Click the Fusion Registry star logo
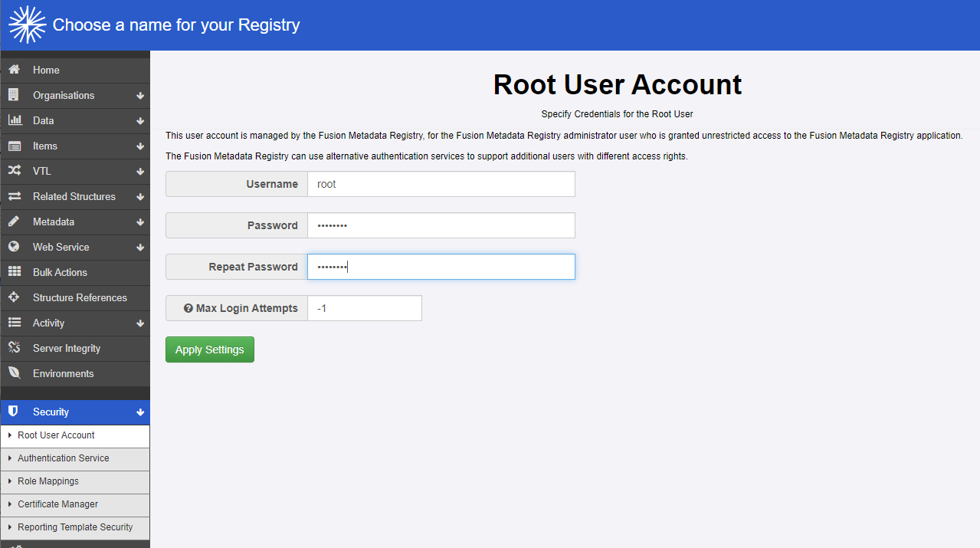This screenshot has width=980, height=548. (x=26, y=25)
